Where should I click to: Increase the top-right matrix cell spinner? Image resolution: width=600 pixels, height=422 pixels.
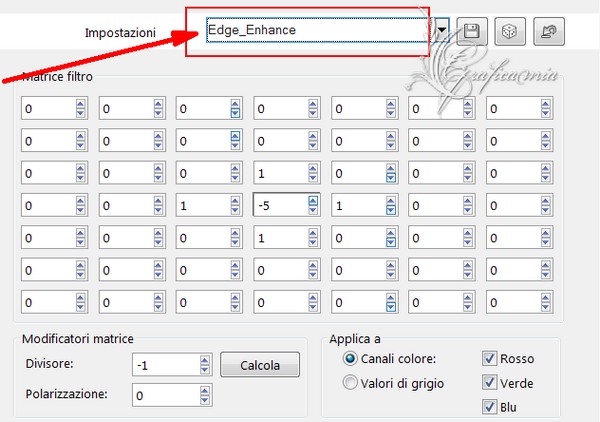[545, 104]
